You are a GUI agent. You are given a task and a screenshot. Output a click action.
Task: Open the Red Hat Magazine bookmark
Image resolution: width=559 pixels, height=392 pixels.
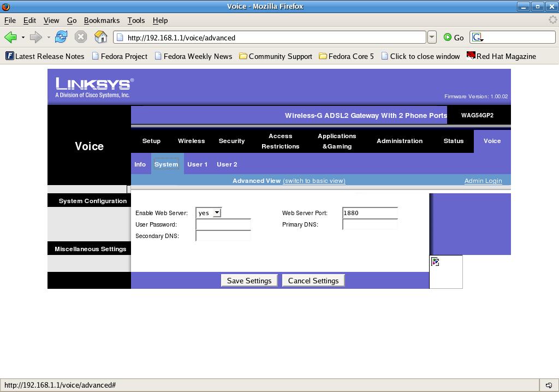click(x=501, y=56)
